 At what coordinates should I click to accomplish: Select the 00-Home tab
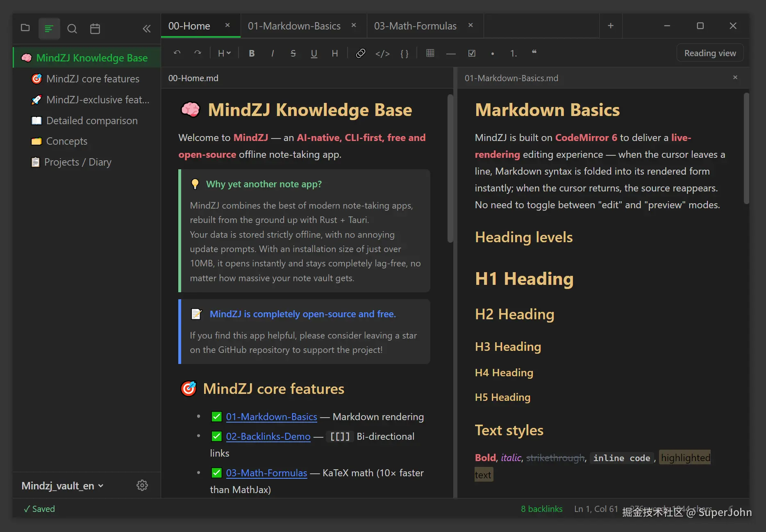coord(190,25)
